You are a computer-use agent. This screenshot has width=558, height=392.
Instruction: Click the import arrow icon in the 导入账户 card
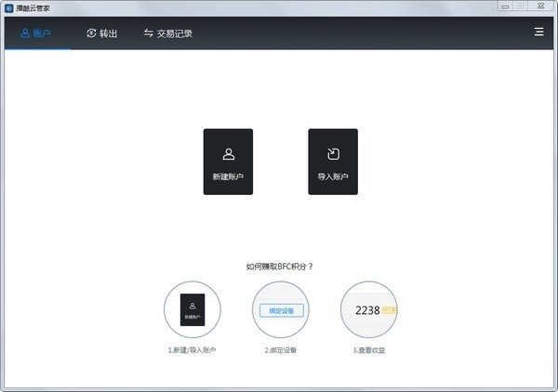(x=334, y=154)
